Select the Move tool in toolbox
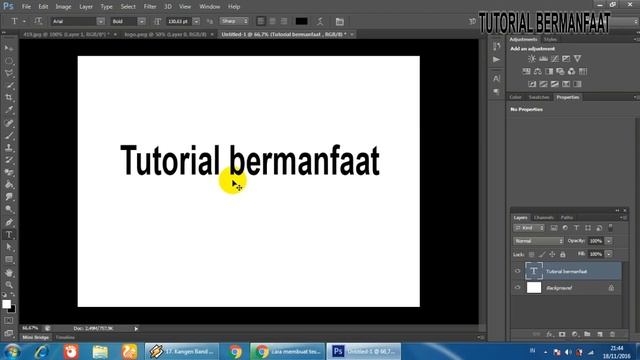The width and height of the screenshot is (640, 360). coord(9,48)
